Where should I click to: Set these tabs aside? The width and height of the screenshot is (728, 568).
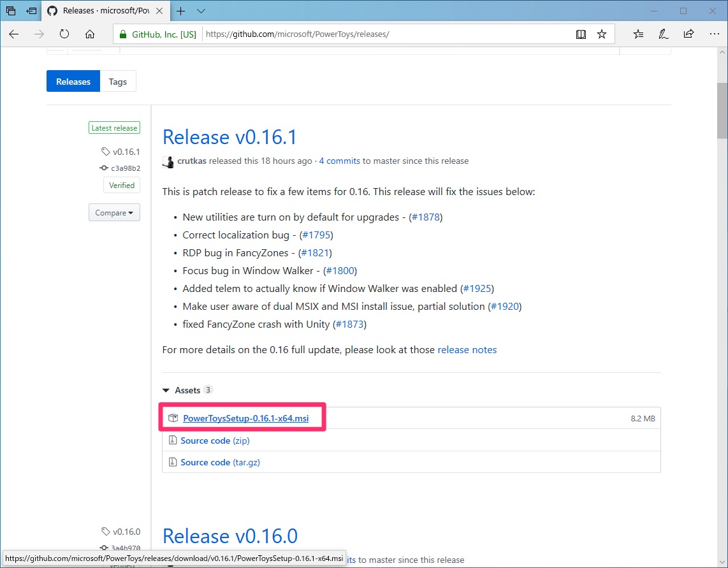point(32,11)
